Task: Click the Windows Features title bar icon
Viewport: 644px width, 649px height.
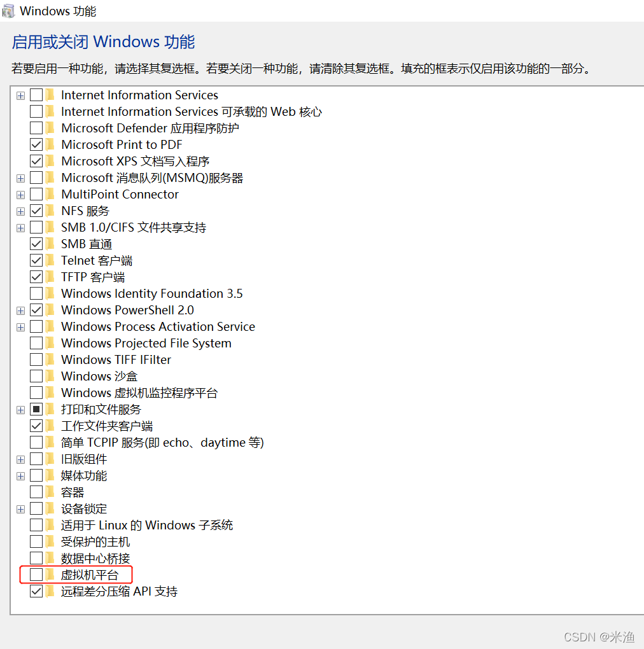Action: [x=8, y=11]
